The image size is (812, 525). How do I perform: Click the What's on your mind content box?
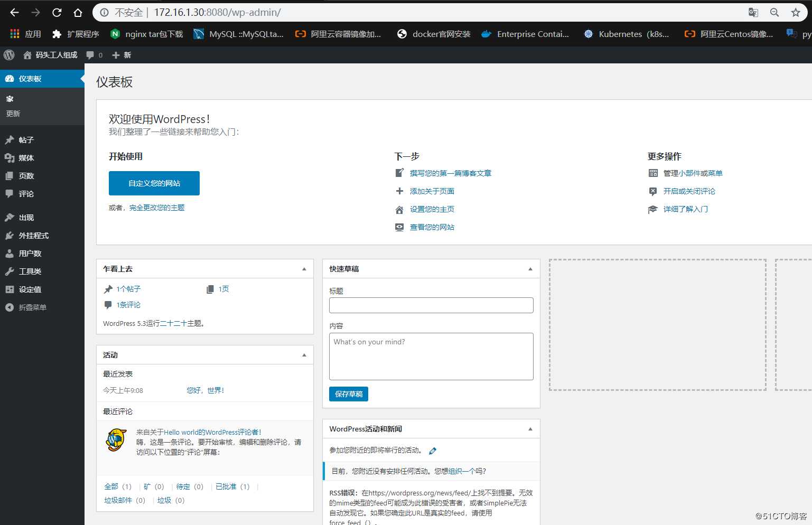pos(431,357)
